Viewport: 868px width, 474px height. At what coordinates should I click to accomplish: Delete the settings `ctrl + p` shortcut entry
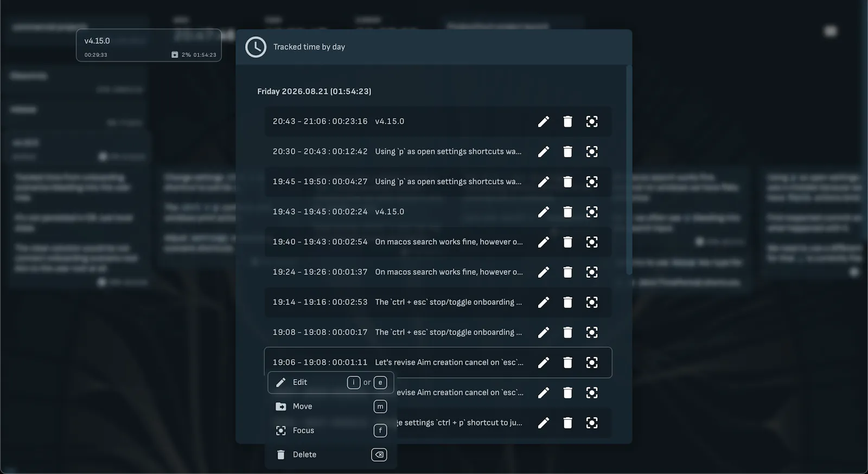coord(567,422)
